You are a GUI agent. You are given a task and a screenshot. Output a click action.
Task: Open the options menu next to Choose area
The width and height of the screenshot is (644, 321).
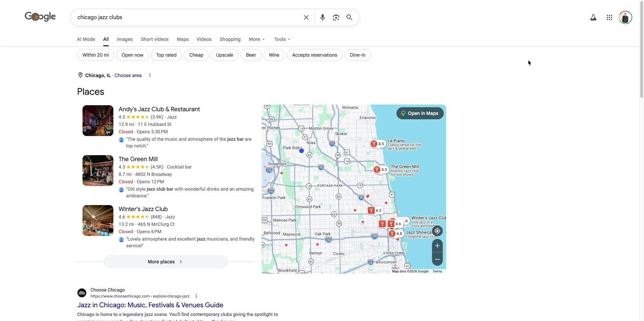point(150,75)
